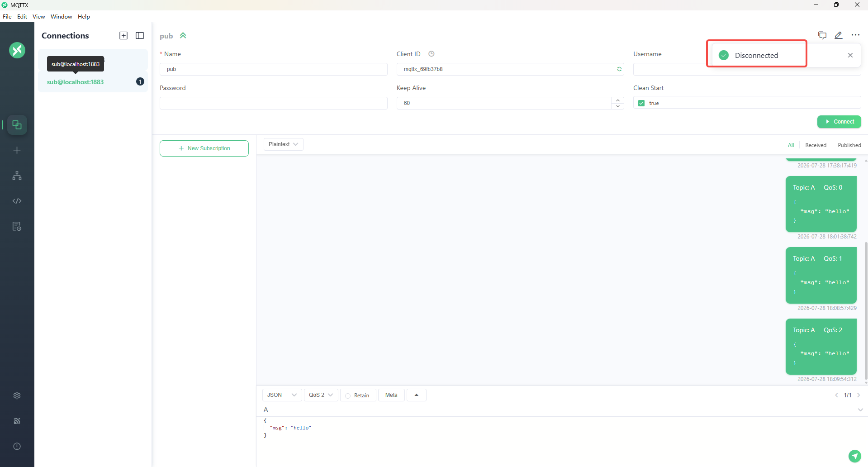The height and width of the screenshot is (467, 868).
Task: Open the feed/updates icon in the sidebar
Action: tap(17, 421)
